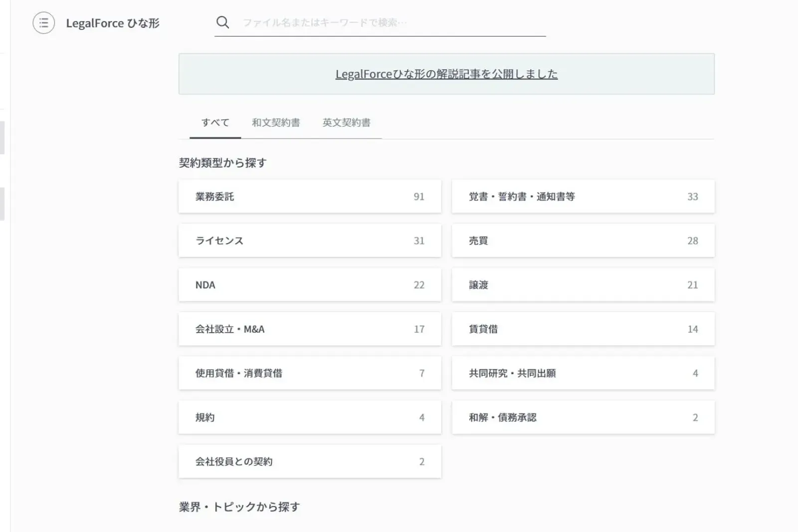Switch to the 英文契約書 tab
Viewport: 798px width, 532px height.
pyautogui.click(x=346, y=123)
